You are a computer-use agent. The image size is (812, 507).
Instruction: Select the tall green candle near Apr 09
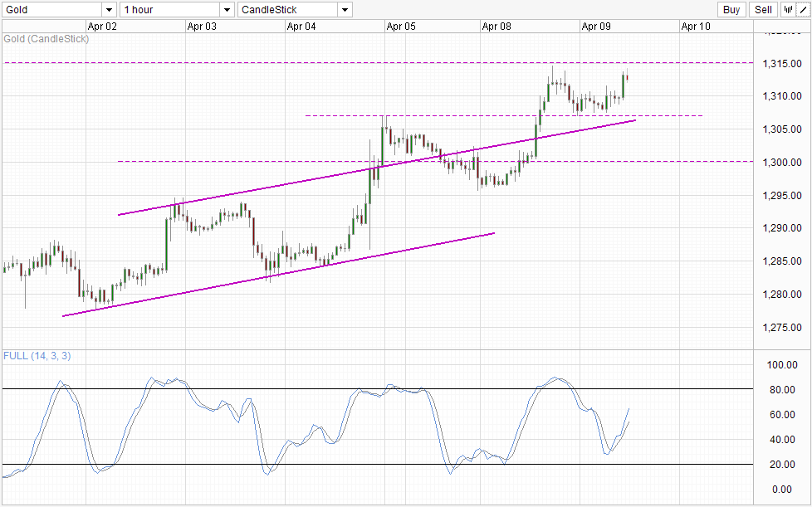(621, 87)
